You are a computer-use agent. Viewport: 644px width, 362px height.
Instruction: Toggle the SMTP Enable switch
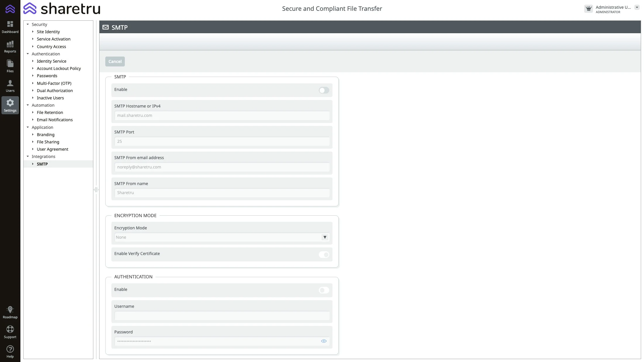(324, 90)
